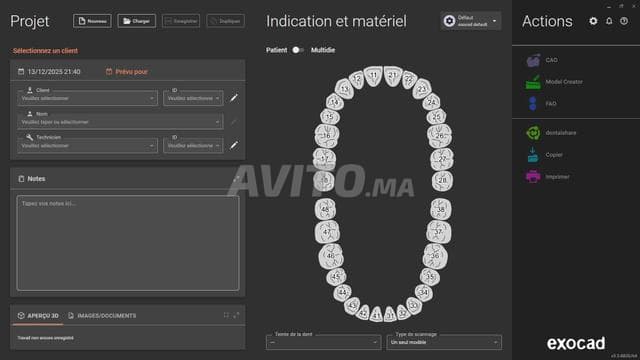Open the Type de scannage dropdown
The width and height of the screenshot is (640, 360).
point(444,342)
